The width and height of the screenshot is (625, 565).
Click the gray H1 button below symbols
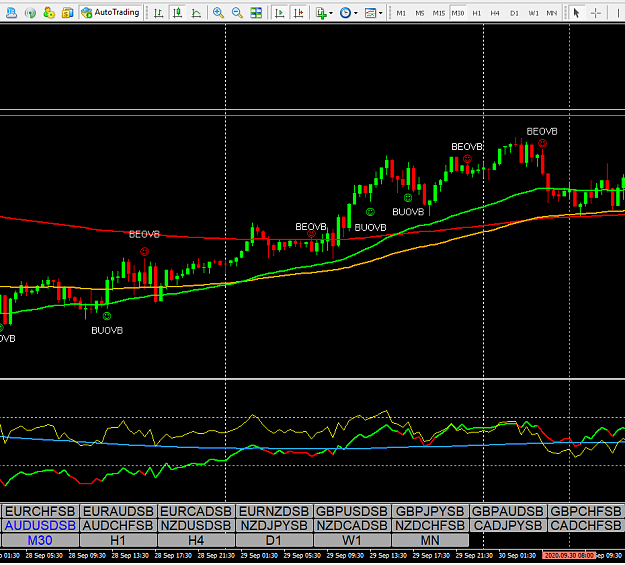point(118,540)
